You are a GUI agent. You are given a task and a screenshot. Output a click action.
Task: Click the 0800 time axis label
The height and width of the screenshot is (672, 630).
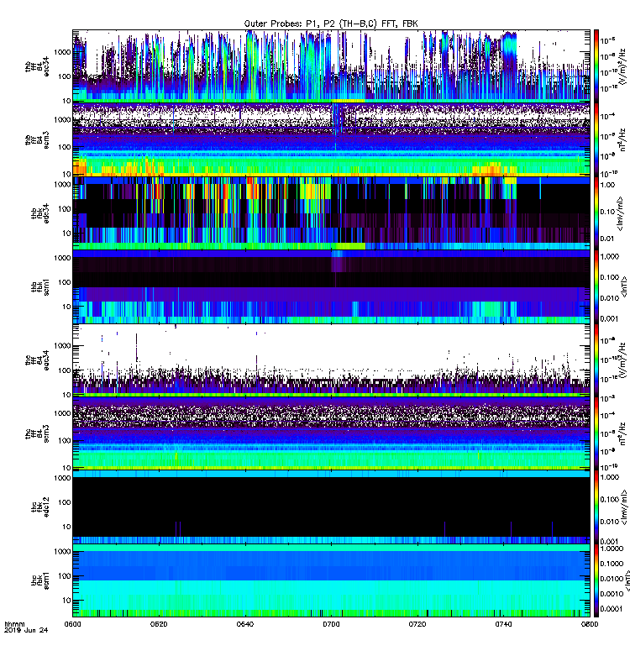click(x=590, y=624)
